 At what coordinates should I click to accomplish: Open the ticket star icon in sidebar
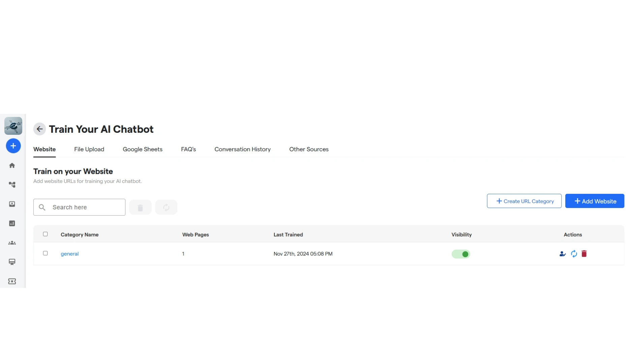(12, 281)
